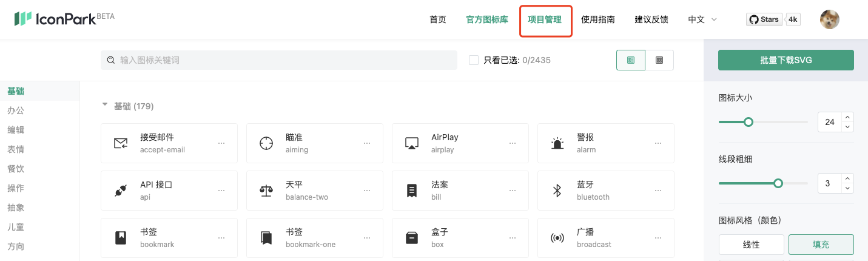Increase the stroke width value
This screenshot has width=868, height=261.
pyautogui.click(x=847, y=178)
